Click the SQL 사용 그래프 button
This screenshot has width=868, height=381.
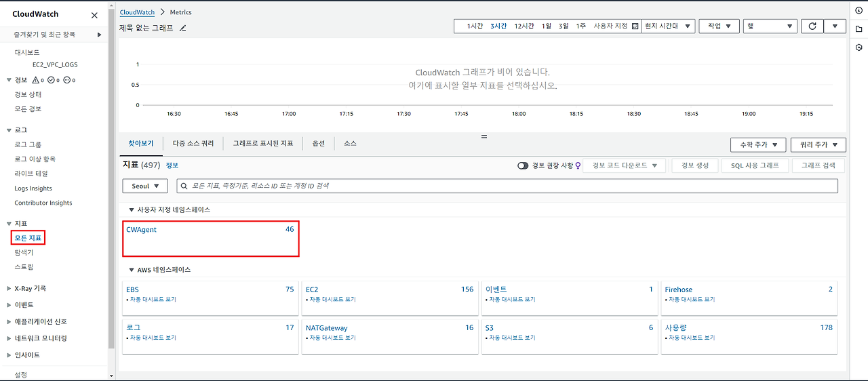point(755,165)
